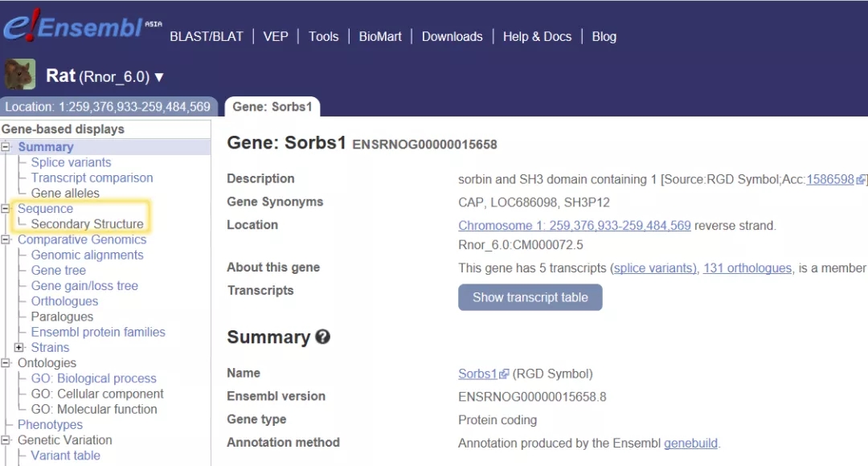This screenshot has width=868, height=466.
Task: Collapse the Ontologies tree node
Action: tap(6, 363)
